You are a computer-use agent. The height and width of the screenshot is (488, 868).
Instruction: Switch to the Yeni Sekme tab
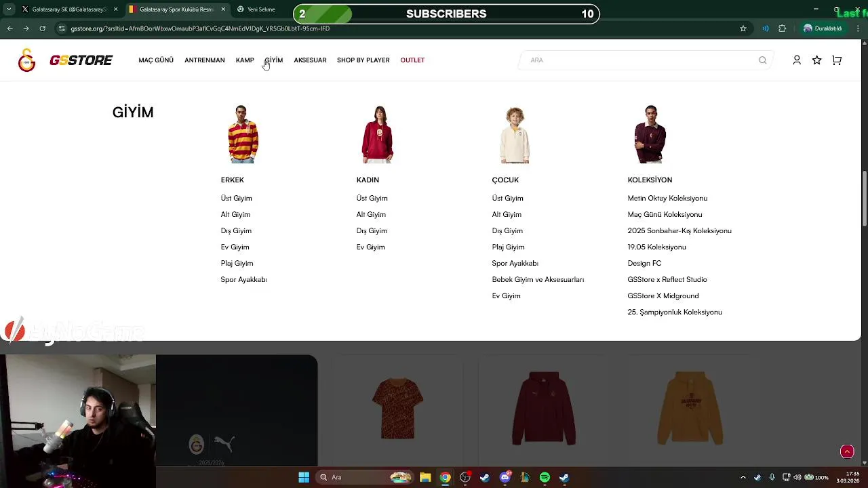click(262, 9)
